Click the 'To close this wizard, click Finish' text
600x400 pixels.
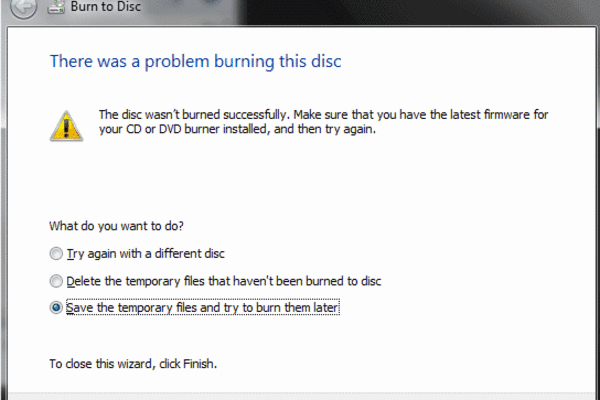pos(133,364)
